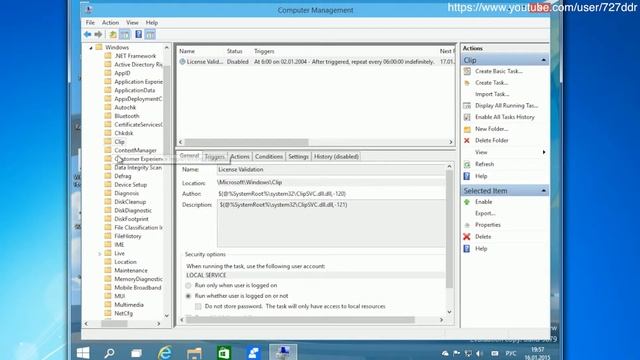Click the folder tree horizontal scrollbar thumb
Image resolution: width=640 pixels, height=360 pixels.
(114, 324)
